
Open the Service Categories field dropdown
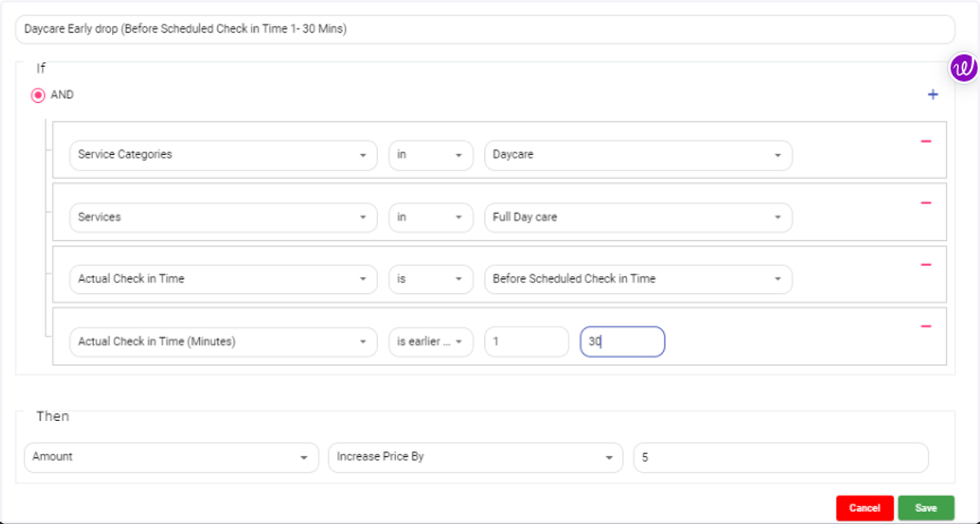point(224,155)
